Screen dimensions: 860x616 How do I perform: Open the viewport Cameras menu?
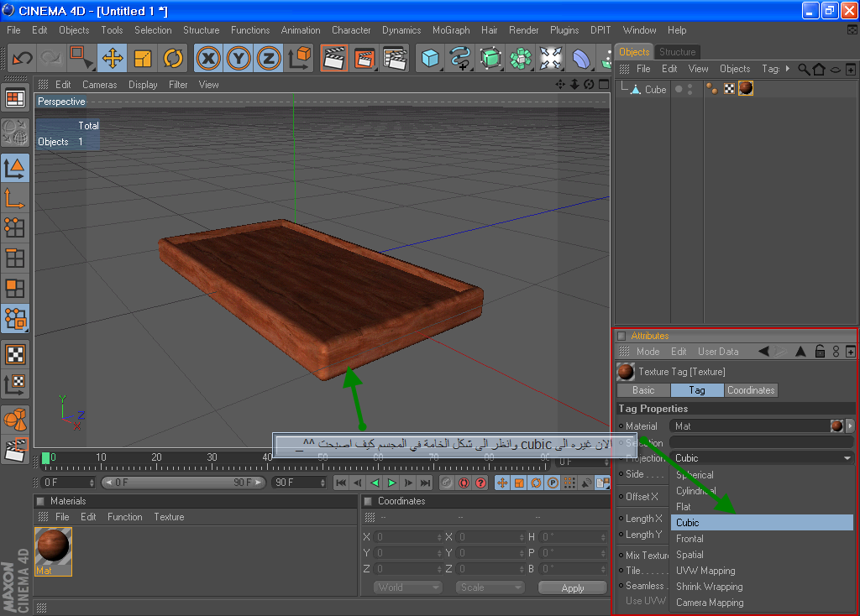tap(99, 85)
